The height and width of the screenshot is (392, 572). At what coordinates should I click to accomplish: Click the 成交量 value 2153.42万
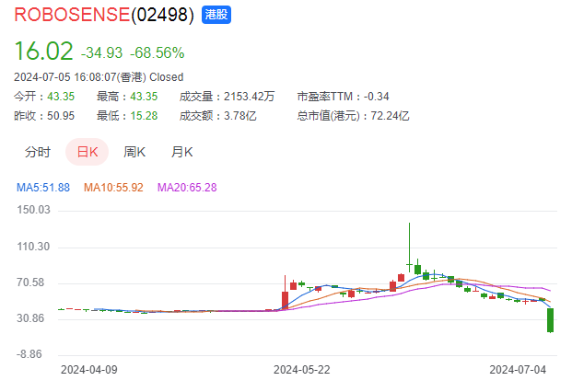[249, 97]
